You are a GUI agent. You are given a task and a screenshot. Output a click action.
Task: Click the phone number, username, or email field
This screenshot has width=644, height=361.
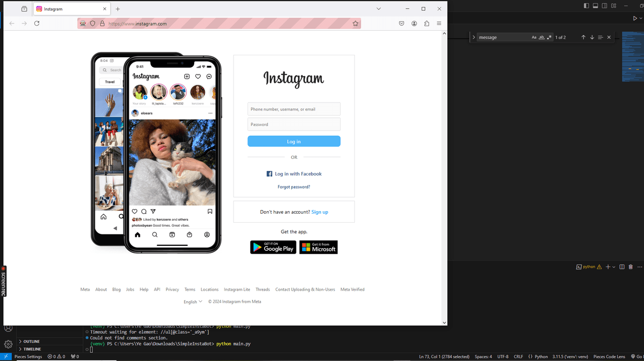[294, 109]
